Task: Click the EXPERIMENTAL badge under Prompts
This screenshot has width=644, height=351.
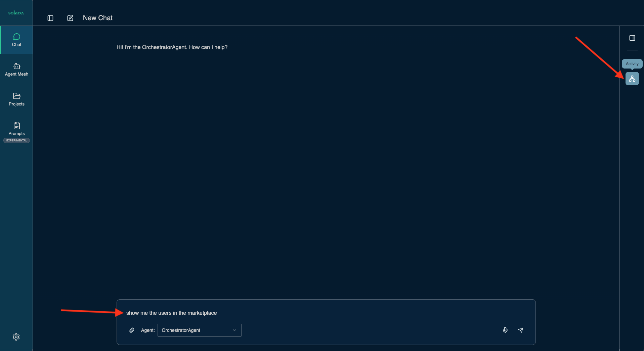Action: coord(16,140)
